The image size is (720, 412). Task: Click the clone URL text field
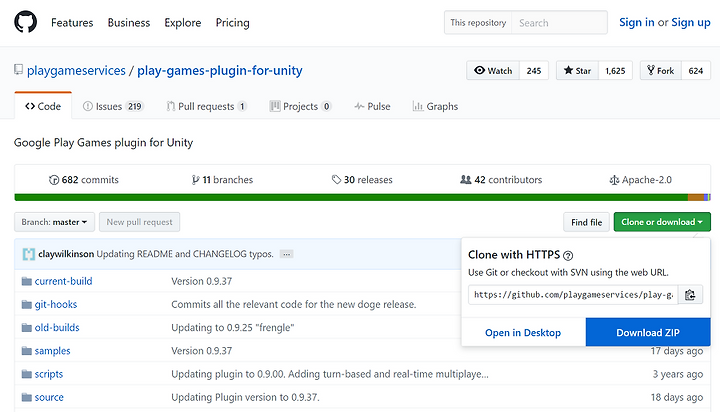click(x=573, y=295)
